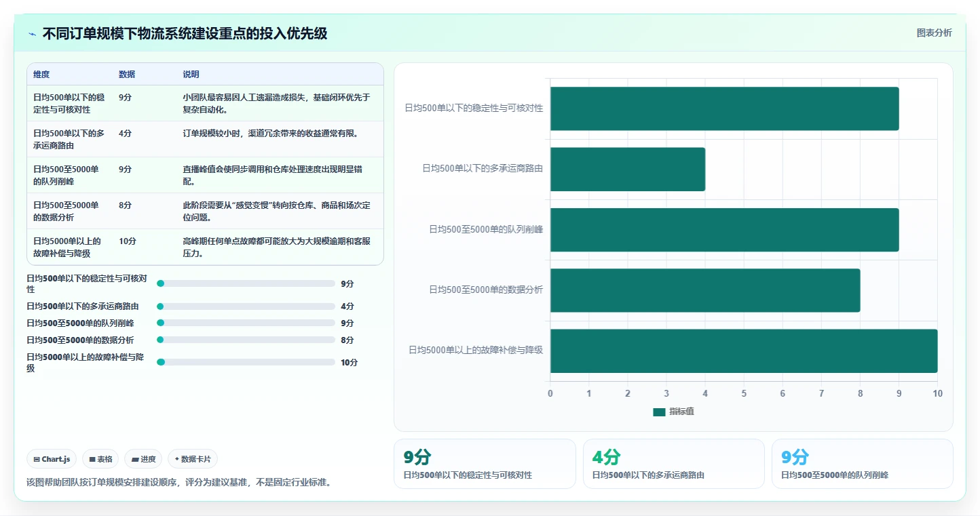Click progress bar for 日均500至5000单的数据分析
980x516 pixels.
[x=246, y=340]
